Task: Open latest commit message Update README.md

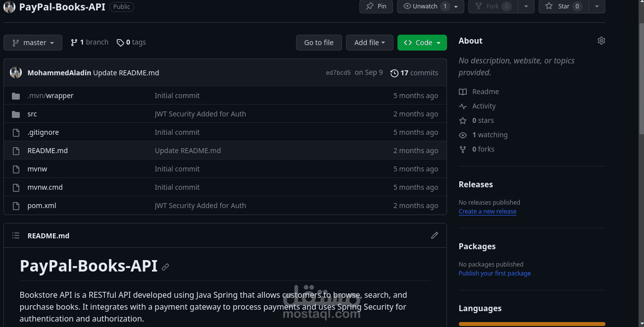Action: click(x=126, y=73)
